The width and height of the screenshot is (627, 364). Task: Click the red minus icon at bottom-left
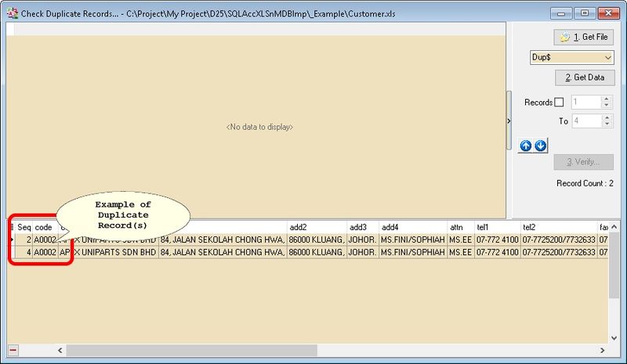coord(13,349)
